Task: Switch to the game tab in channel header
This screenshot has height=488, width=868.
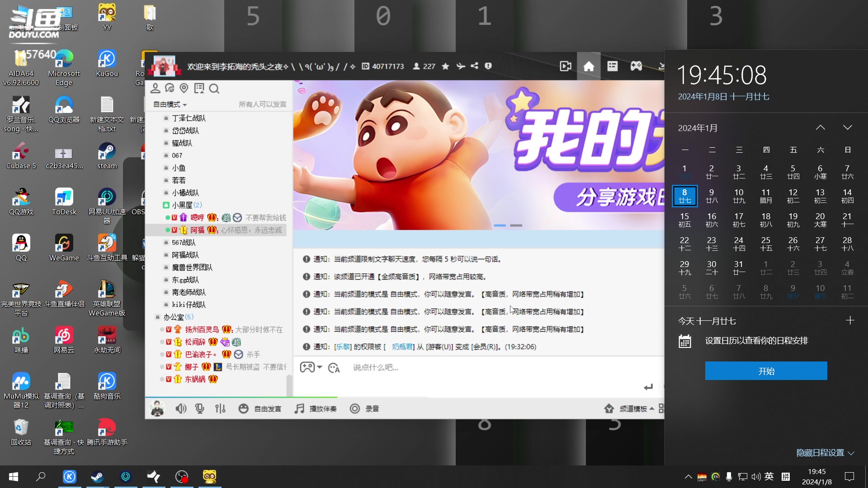Action: (636, 66)
